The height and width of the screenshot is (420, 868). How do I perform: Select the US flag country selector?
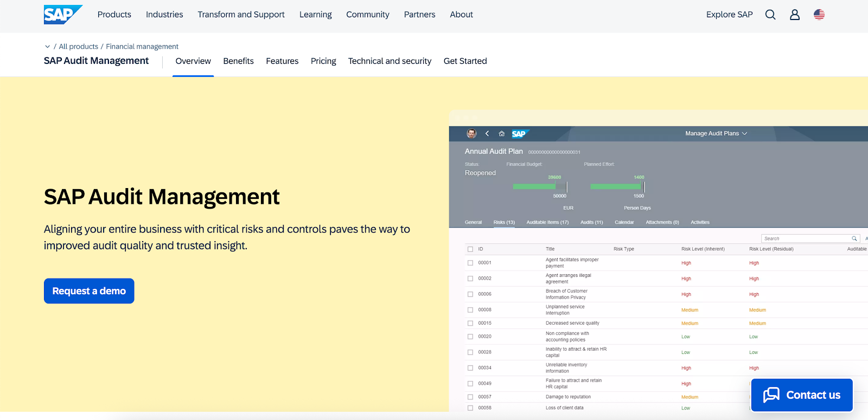819,15
